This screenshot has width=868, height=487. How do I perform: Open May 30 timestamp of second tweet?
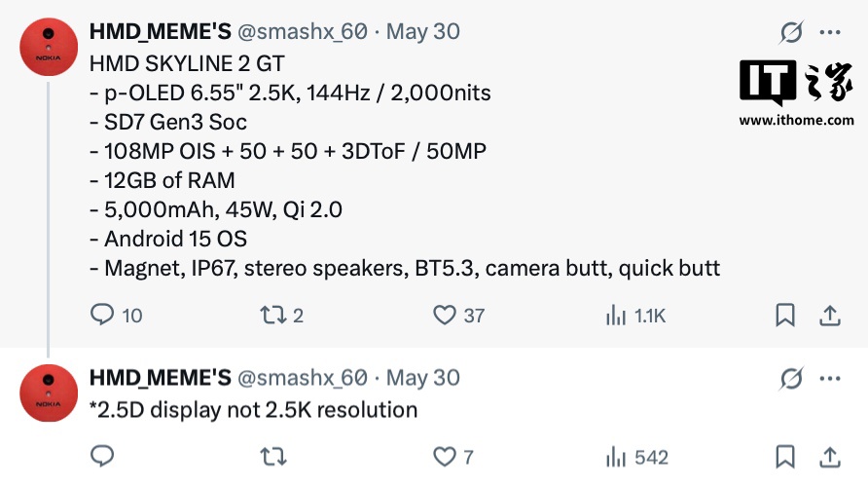pyautogui.click(x=423, y=378)
